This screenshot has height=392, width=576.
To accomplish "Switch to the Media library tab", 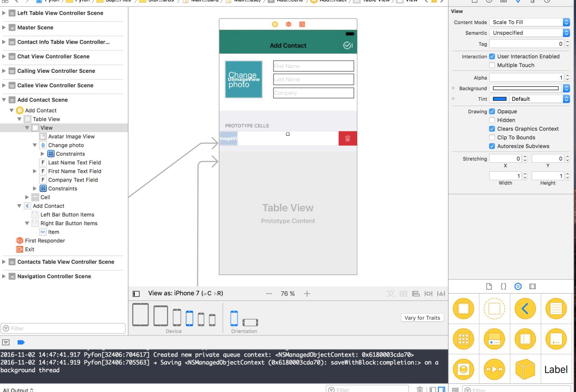I will (533, 286).
